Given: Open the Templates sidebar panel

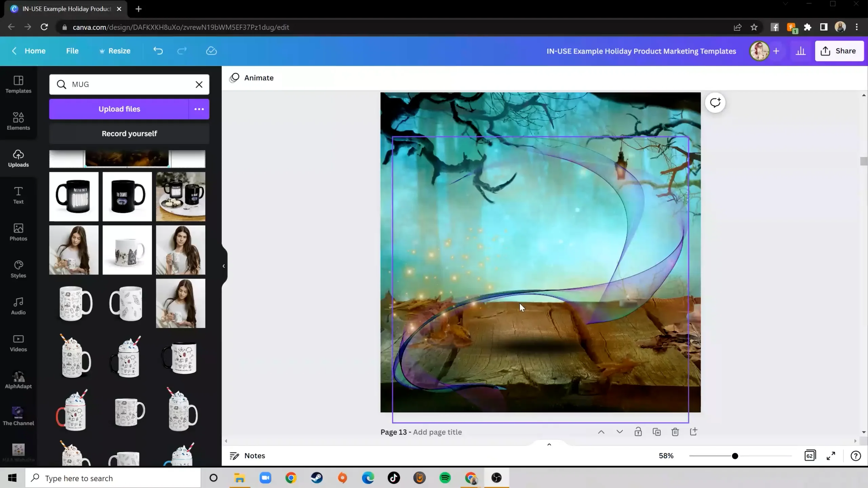Looking at the screenshot, I should click(x=18, y=84).
